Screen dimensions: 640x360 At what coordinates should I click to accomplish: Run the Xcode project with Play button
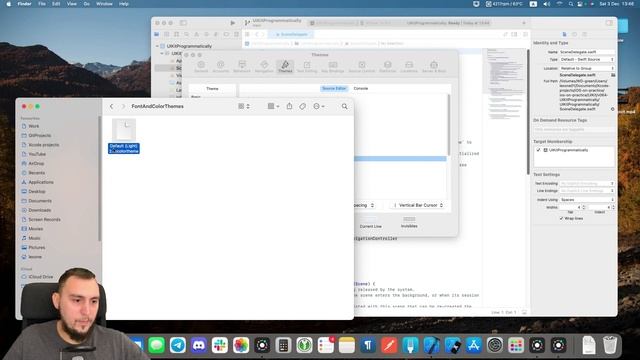232,23
